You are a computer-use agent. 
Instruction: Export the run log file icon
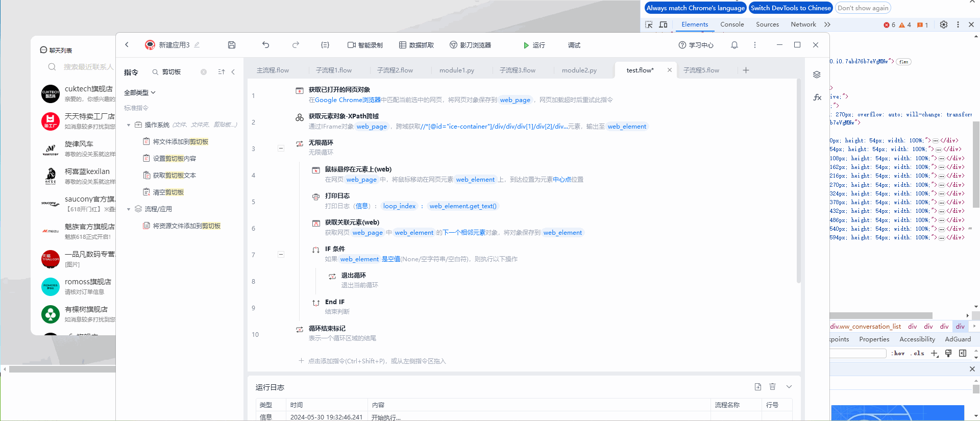(x=757, y=387)
